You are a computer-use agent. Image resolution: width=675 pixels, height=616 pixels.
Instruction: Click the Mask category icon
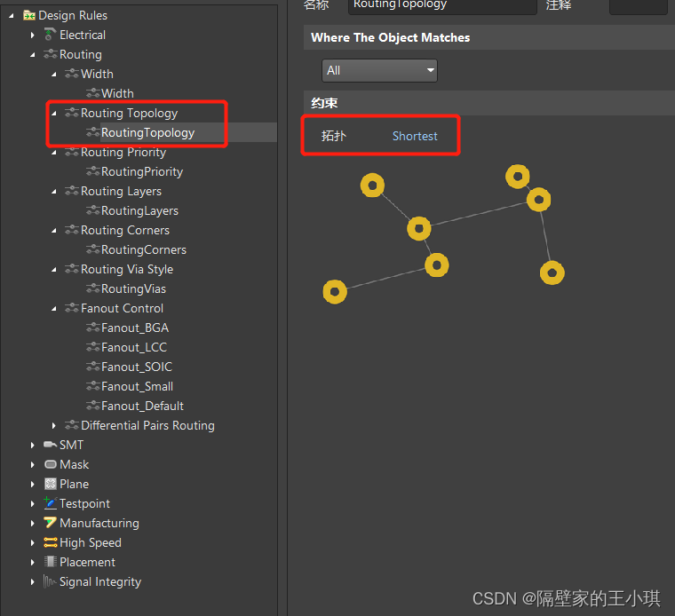pyautogui.click(x=51, y=464)
